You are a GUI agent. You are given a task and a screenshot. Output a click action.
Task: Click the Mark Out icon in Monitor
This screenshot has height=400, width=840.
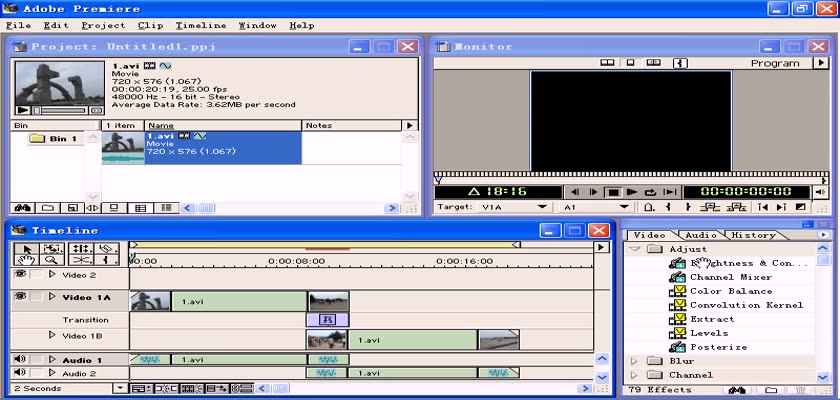pyautogui.click(x=688, y=207)
